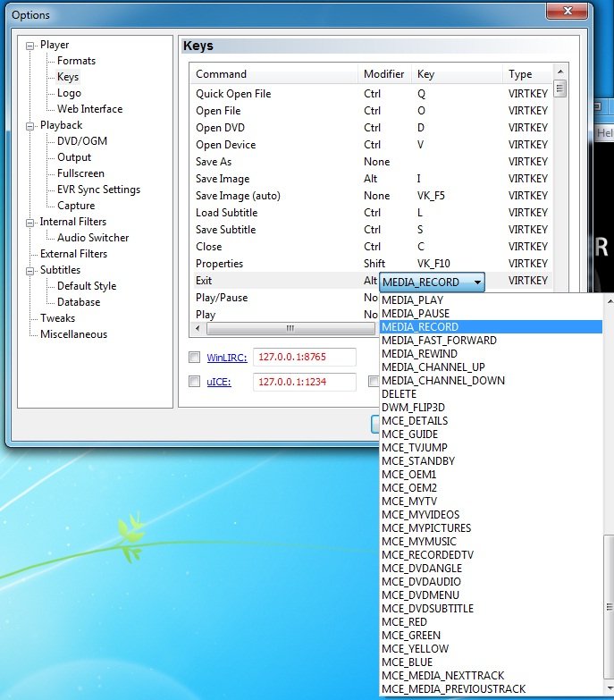
Task: Enable the uICE checkbox
Action: coord(194,381)
